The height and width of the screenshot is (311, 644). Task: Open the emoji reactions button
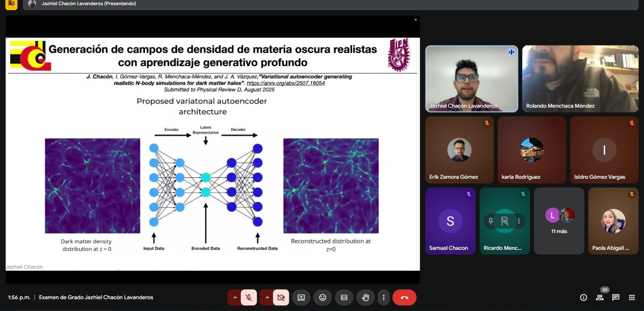(x=322, y=298)
